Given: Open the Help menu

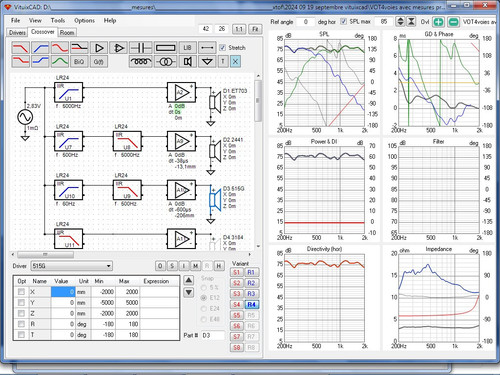Looking at the screenshot, I should (110, 20).
